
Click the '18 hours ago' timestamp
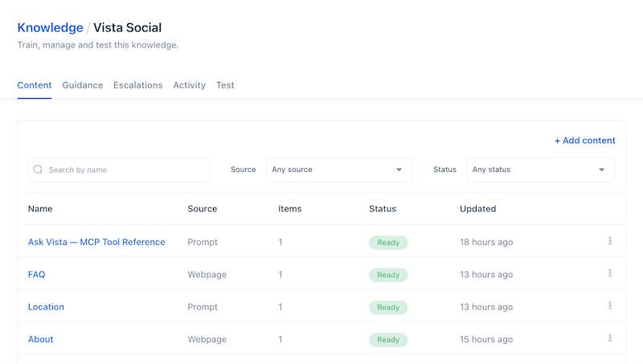pyautogui.click(x=486, y=242)
